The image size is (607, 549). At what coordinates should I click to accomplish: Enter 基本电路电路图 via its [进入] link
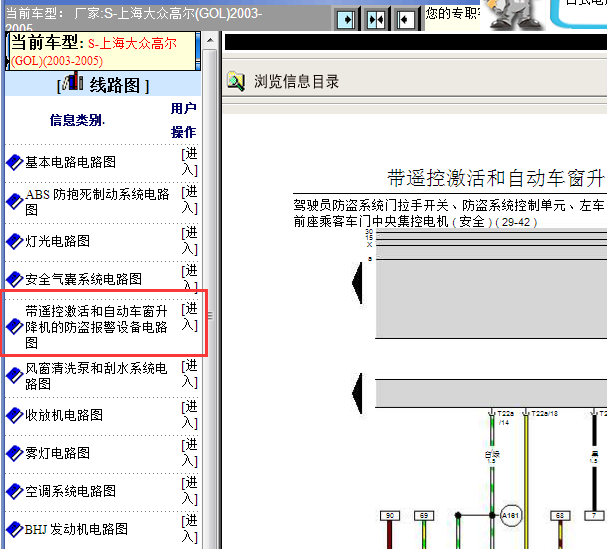(x=190, y=162)
